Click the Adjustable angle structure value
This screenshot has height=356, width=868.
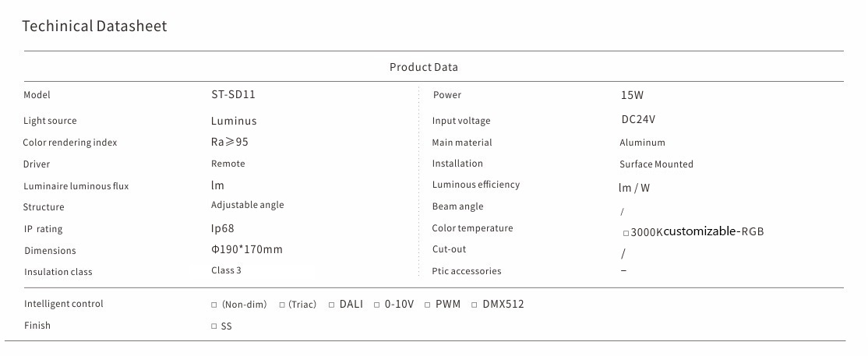coord(247,205)
